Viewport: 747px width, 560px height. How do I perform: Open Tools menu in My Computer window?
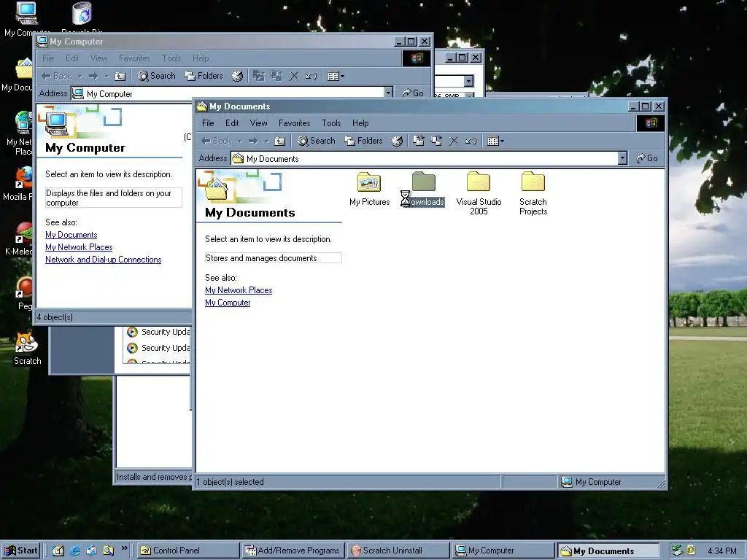[171, 58]
